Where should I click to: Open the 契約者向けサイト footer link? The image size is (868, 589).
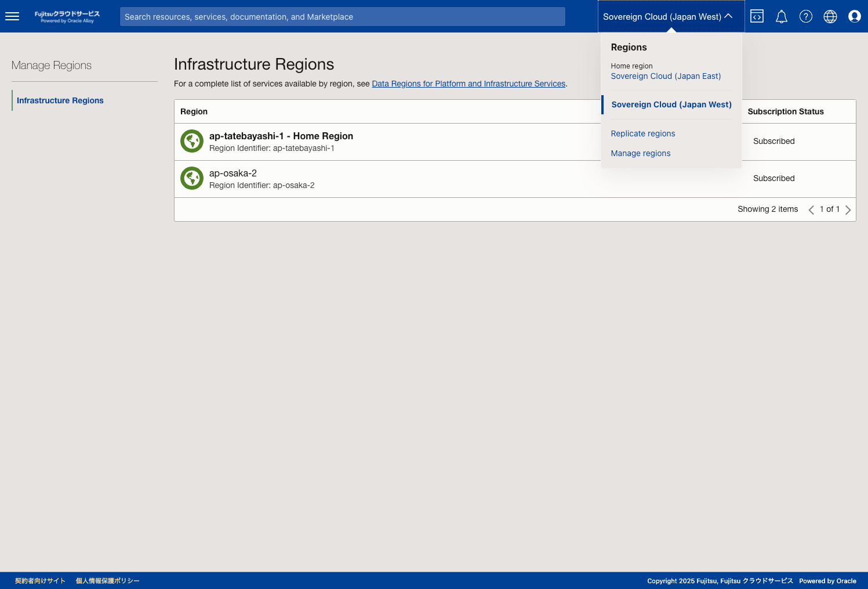(40, 580)
